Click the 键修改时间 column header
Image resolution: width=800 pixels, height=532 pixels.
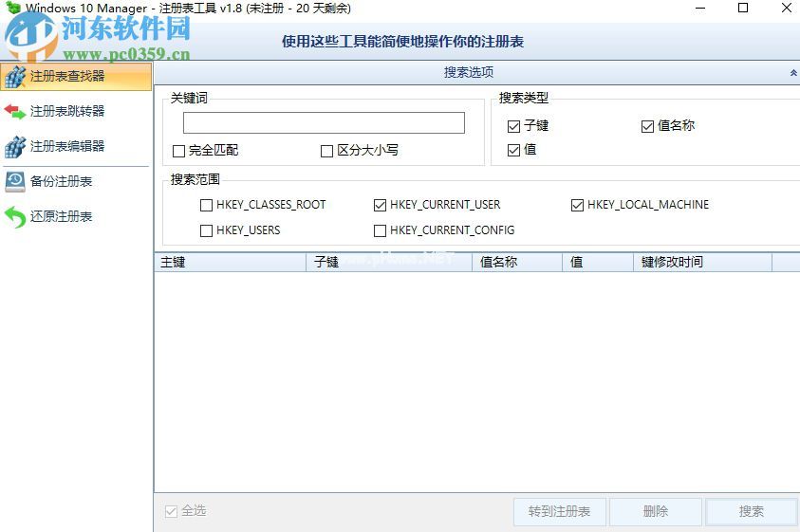[702, 262]
